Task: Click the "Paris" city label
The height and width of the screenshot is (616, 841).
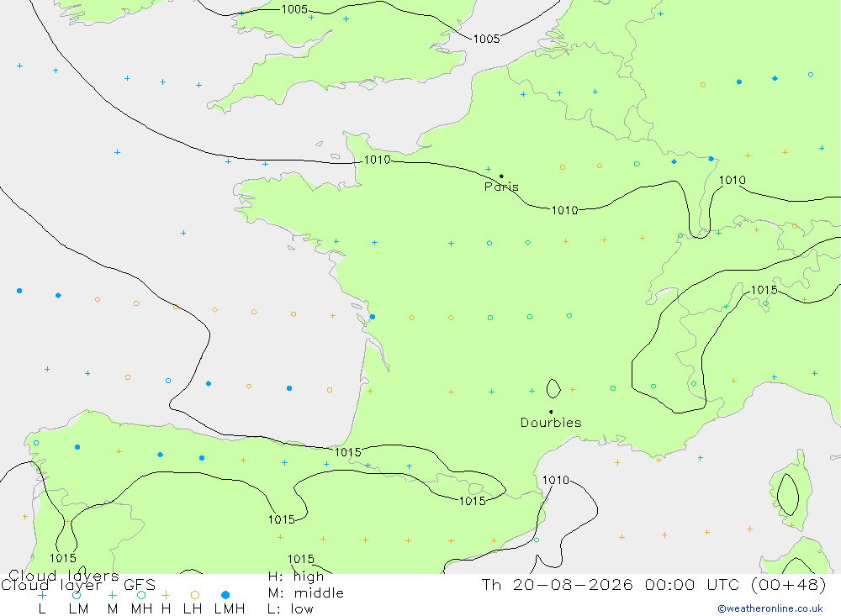Action: [x=501, y=187]
